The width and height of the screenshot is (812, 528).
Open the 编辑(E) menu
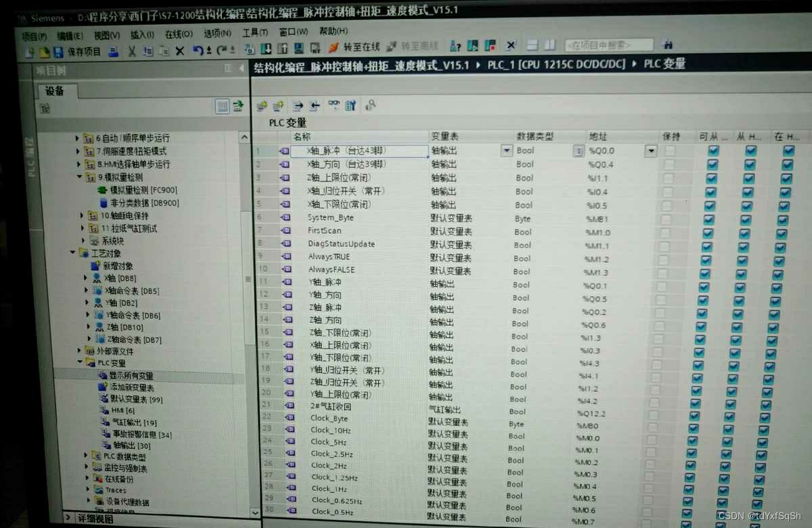click(x=70, y=35)
